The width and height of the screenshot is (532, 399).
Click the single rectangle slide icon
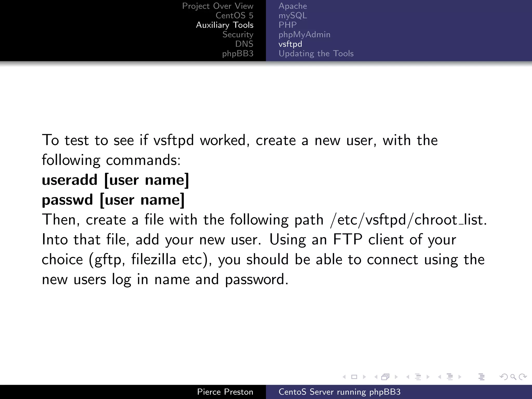354,377
